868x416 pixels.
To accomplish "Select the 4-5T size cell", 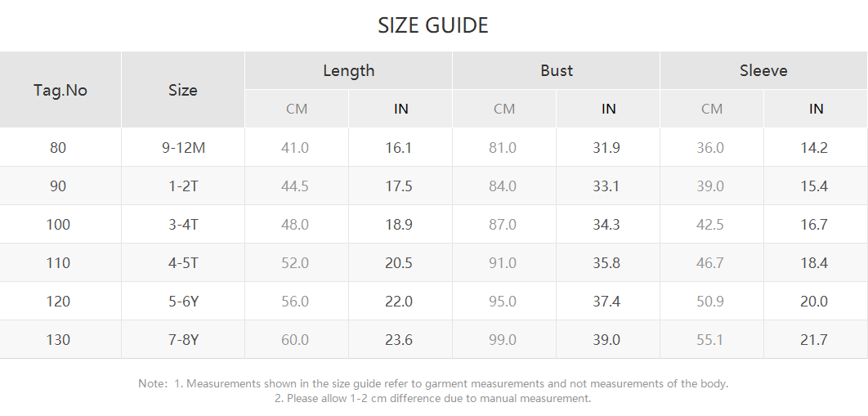I will click(183, 263).
